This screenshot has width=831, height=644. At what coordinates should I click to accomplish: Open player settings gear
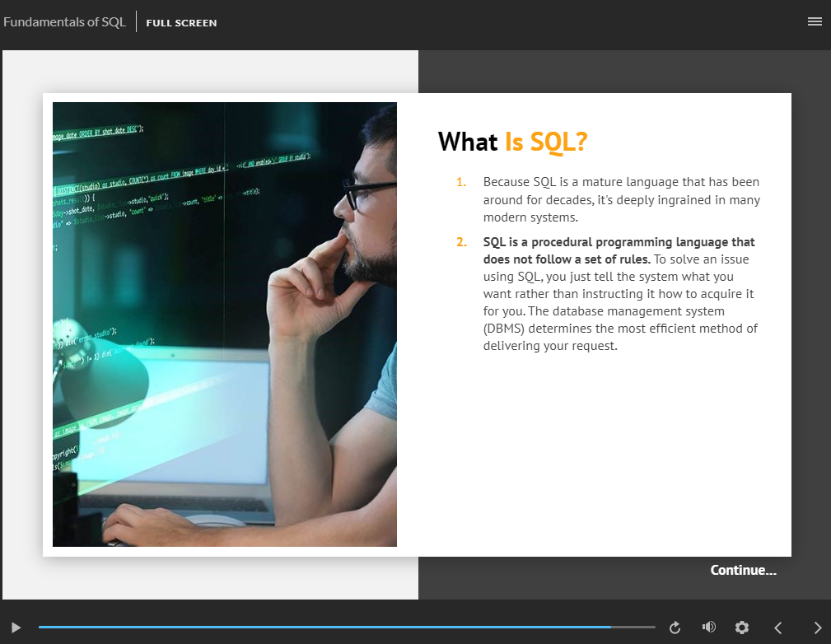[742, 628]
